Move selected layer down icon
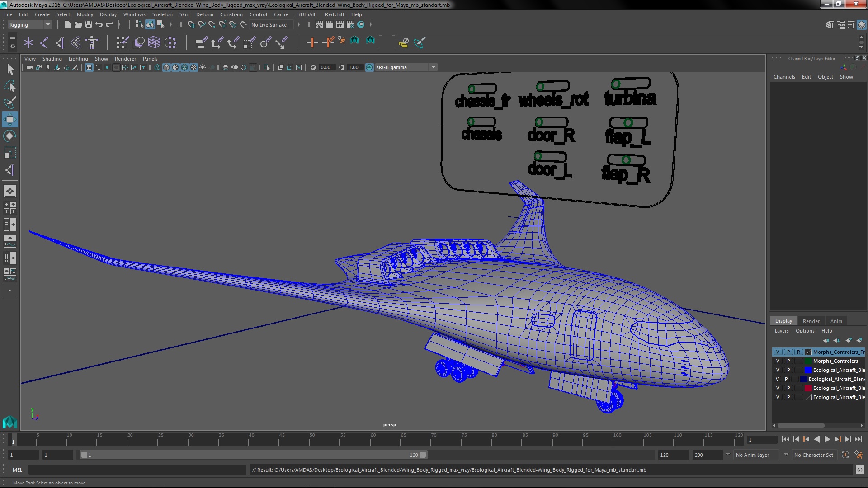Viewport: 868px width, 488px height. [x=836, y=340]
